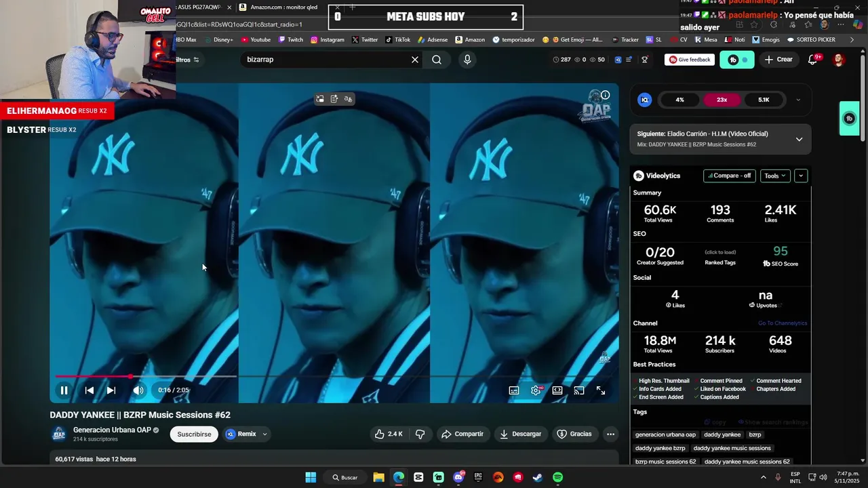
Task: Toggle the TubeBuddy switch in the header
Action: [737, 60]
